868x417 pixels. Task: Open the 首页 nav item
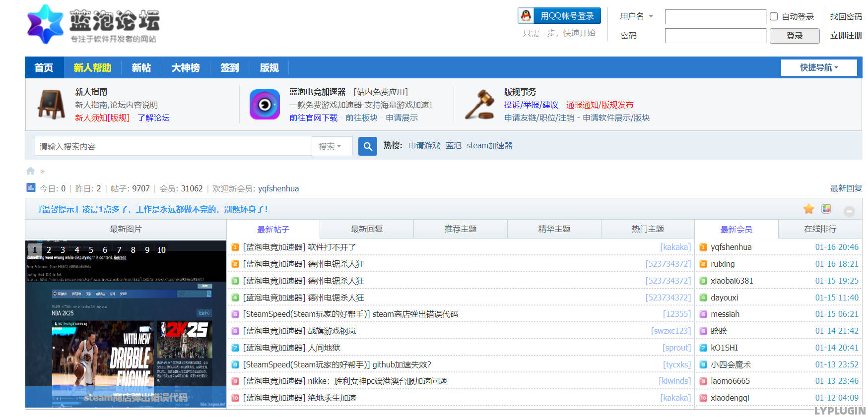click(44, 67)
